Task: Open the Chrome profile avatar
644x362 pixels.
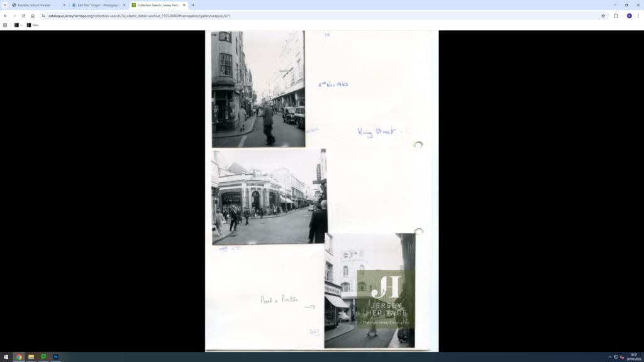Action: tap(629, 16)
